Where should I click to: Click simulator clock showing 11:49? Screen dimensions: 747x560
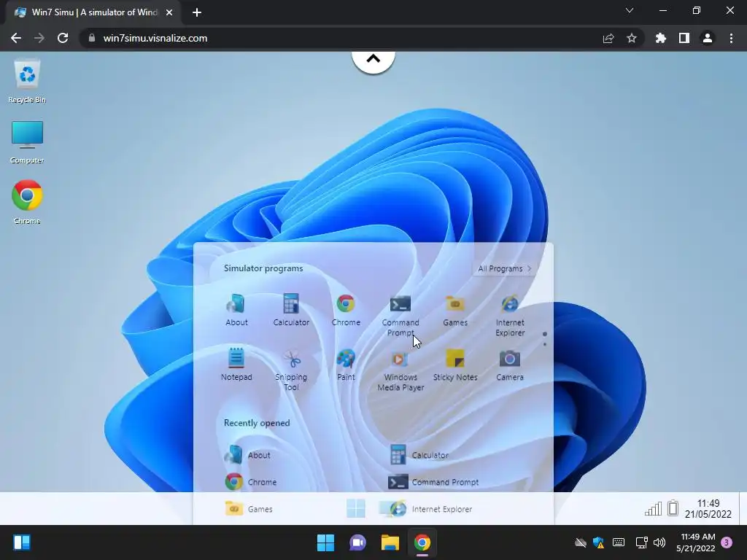pyautogui.click(x=708, y=508)
